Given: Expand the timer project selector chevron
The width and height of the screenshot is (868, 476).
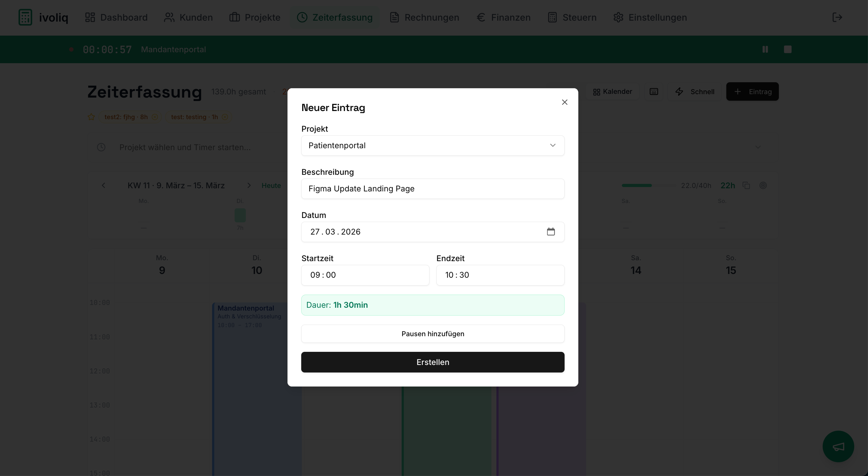Looking at the screenshot, I should point(758,147).
